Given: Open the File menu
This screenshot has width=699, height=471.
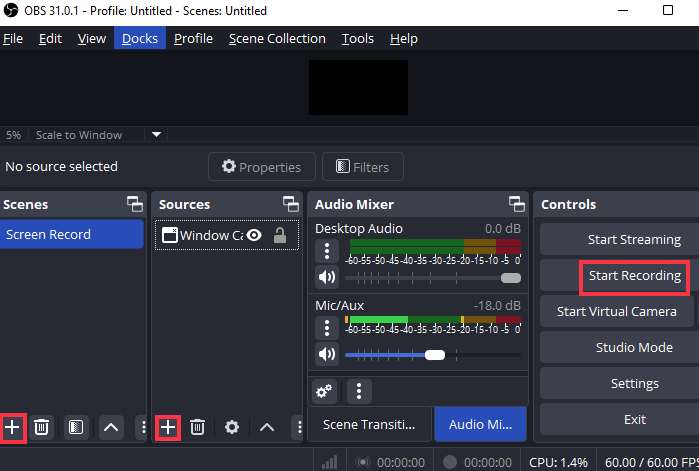Looking at the screenshot, I should 13,39.
